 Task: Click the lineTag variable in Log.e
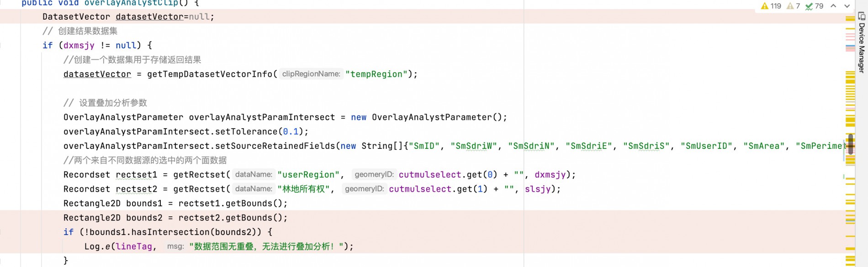coord(134,246)
